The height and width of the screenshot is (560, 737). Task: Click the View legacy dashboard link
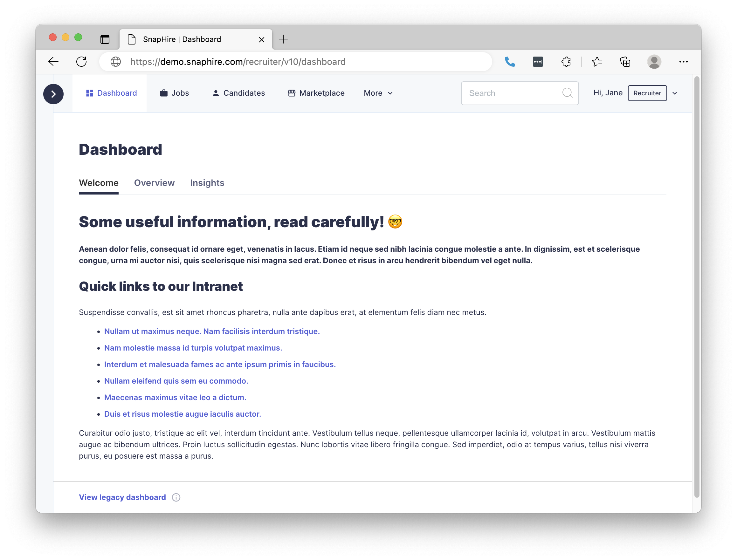click(x=122, y=497)
